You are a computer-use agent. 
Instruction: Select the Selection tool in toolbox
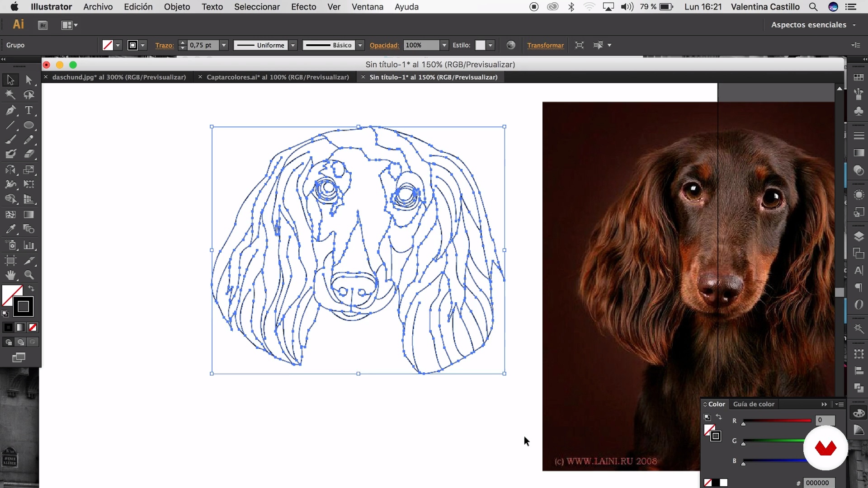10,80
